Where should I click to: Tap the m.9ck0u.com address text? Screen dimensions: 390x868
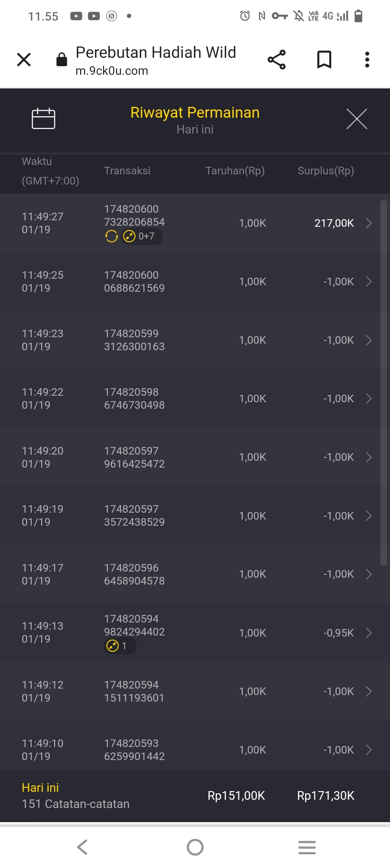112,71
